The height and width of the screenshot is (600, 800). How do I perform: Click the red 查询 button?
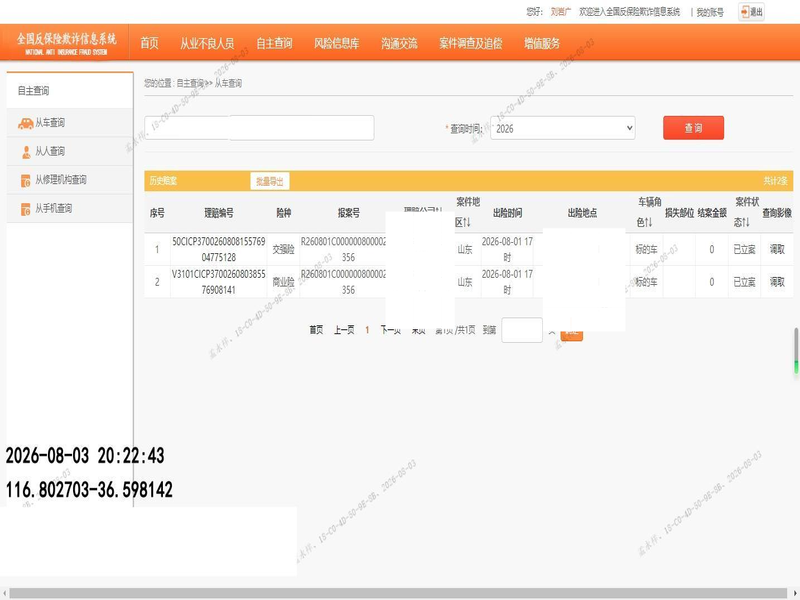[x=693, y=128]
